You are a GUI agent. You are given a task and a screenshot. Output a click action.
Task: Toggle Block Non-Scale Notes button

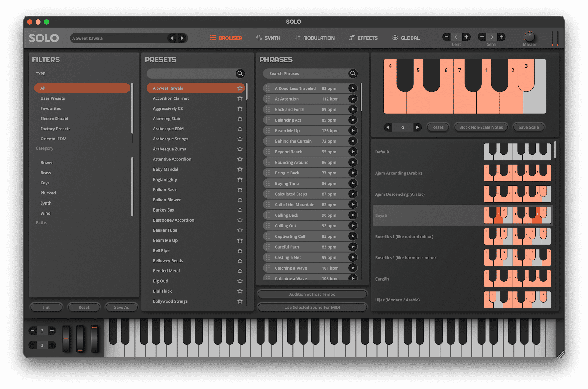click(x=481, y=127)
